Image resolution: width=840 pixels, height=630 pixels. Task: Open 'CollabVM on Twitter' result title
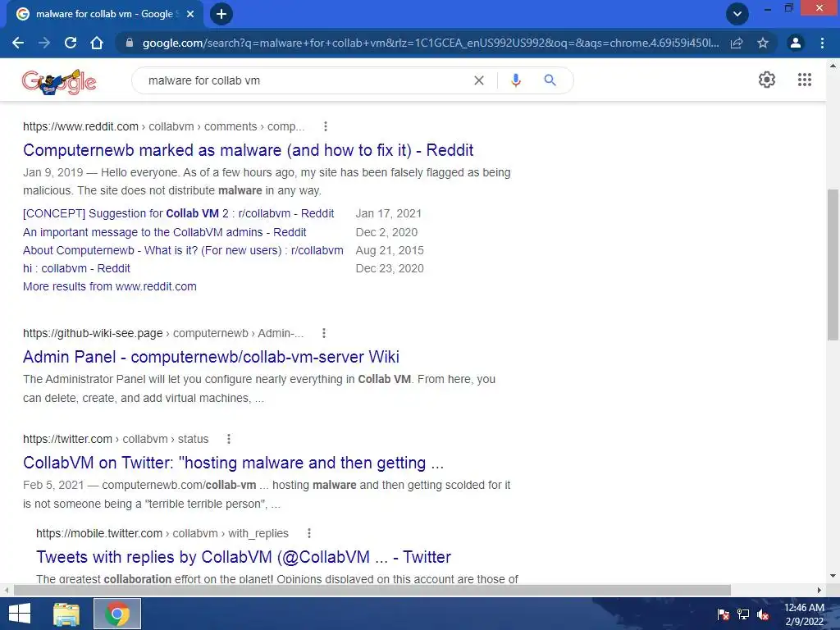(x=234, y=463)
